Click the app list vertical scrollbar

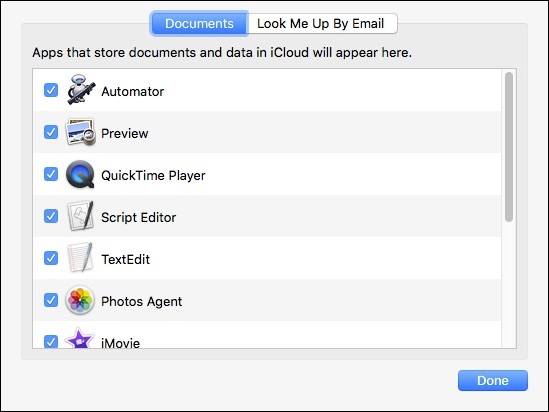tap(509, 147)
